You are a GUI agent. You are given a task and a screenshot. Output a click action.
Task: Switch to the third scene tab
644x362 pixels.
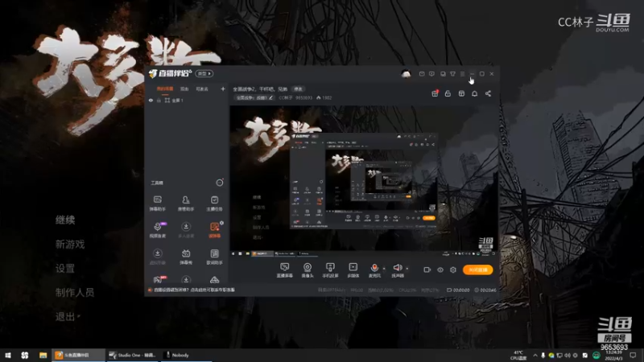[x=202, y=88]
